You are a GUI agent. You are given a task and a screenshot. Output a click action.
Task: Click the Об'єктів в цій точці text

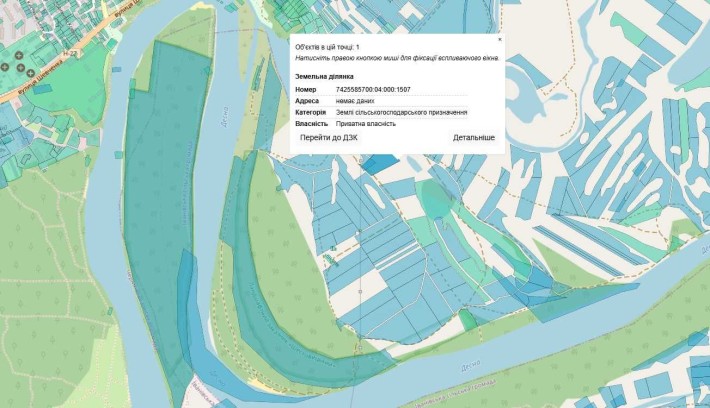[x=327, y=47]
